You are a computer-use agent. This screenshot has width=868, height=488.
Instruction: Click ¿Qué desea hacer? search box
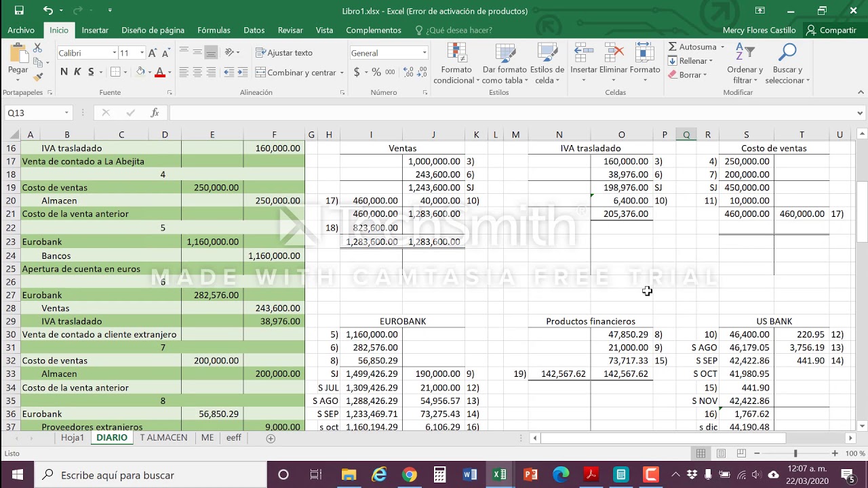point(454,30)
